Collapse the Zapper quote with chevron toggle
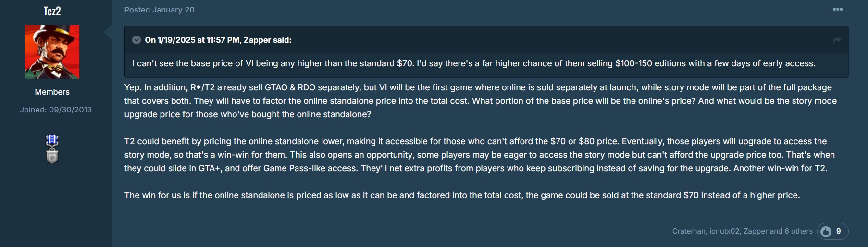 pos(136,40)
